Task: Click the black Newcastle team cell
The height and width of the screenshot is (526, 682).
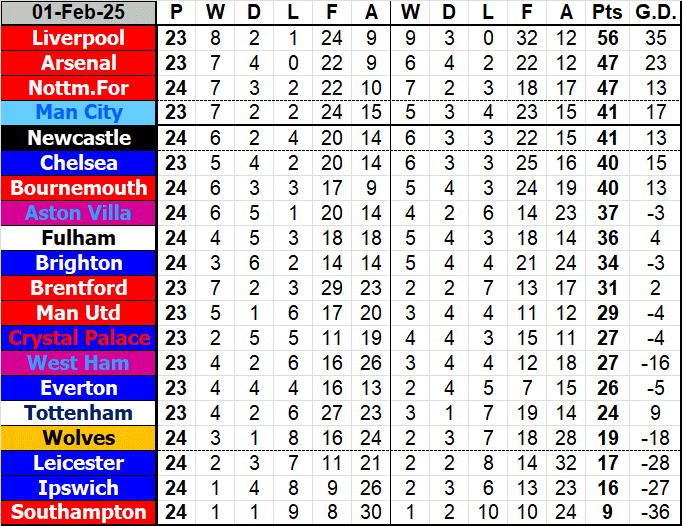Action: click(78, 138)
